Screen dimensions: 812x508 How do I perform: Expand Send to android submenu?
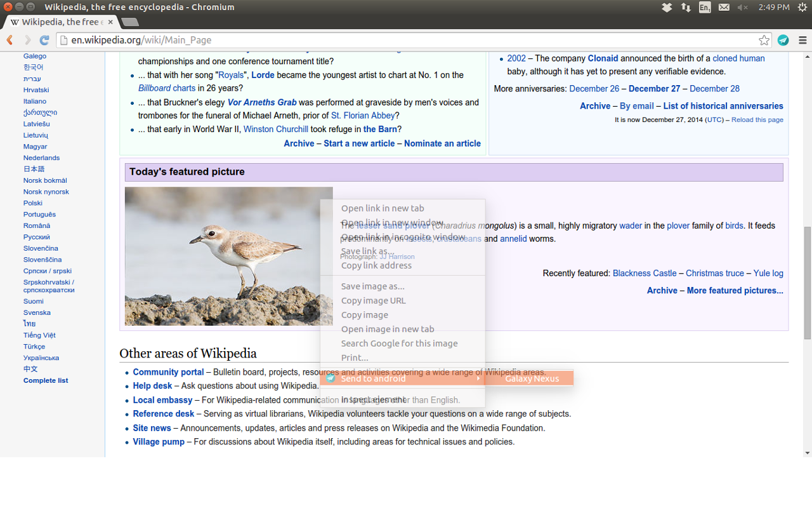(x=403, y=378)
